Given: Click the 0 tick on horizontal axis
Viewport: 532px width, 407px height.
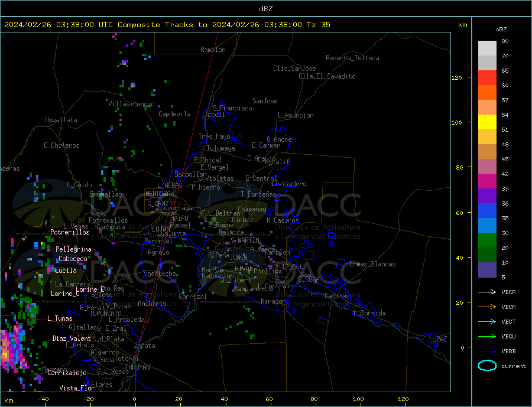Looking at the screenshot, I should coord(134,399).
